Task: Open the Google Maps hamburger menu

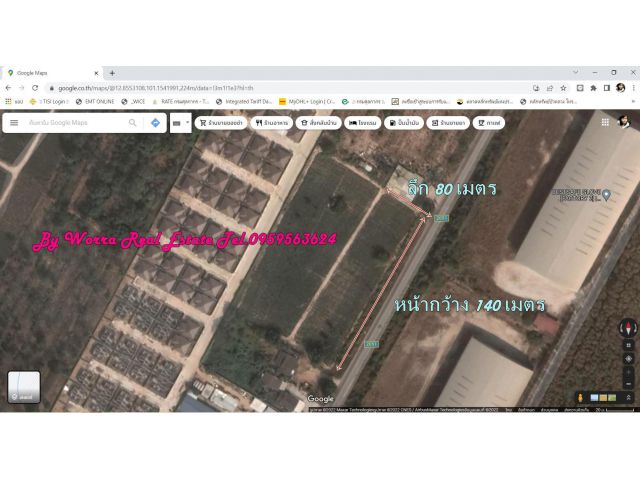Action: 14,123
